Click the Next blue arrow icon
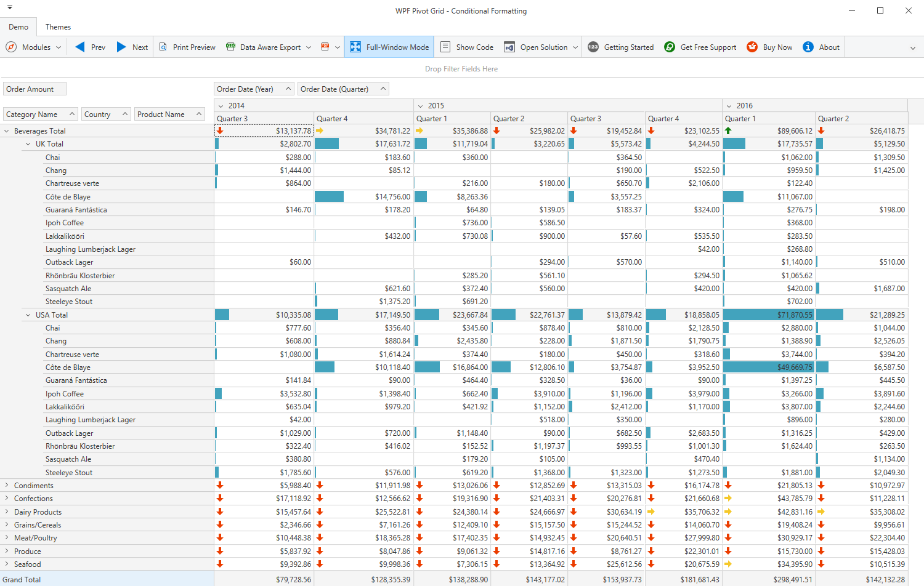This screenshot has height=586, width=924. [x=121, y=47]
